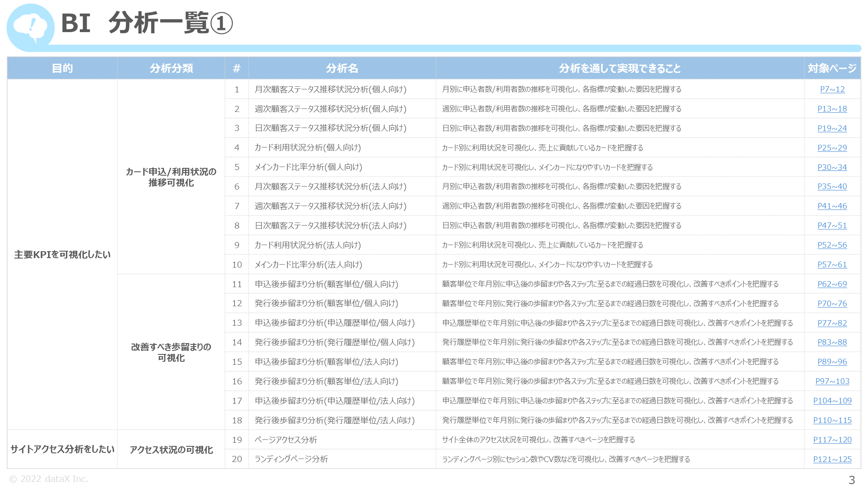Select the ページアクセス分析 analysis name
This screenshot has width=868, height=488.
coord(286,440)
